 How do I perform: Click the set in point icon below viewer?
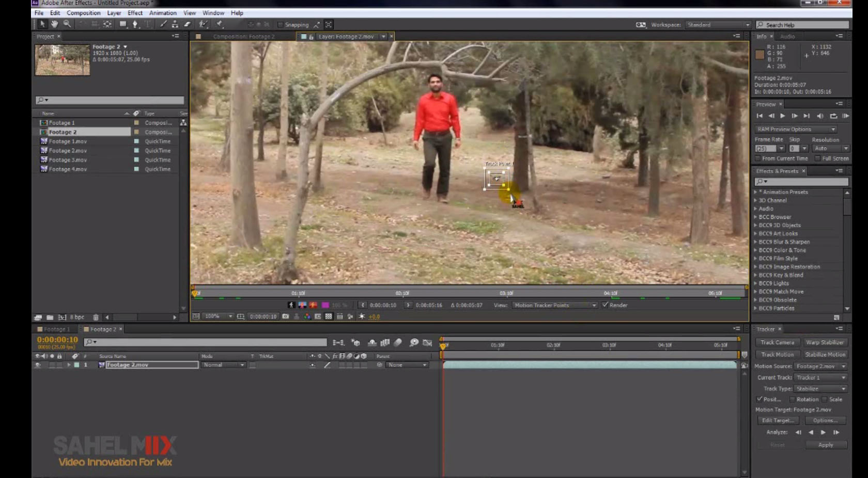coord(363,305)
